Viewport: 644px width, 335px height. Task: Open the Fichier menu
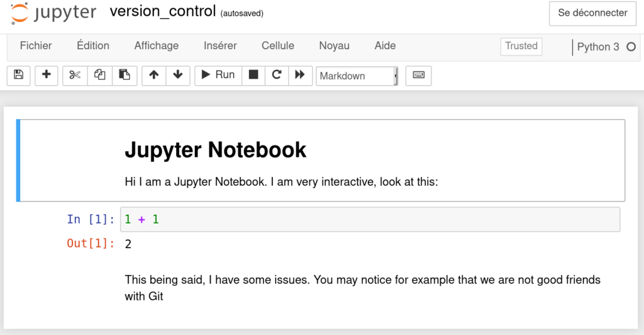tap(36, 45)
